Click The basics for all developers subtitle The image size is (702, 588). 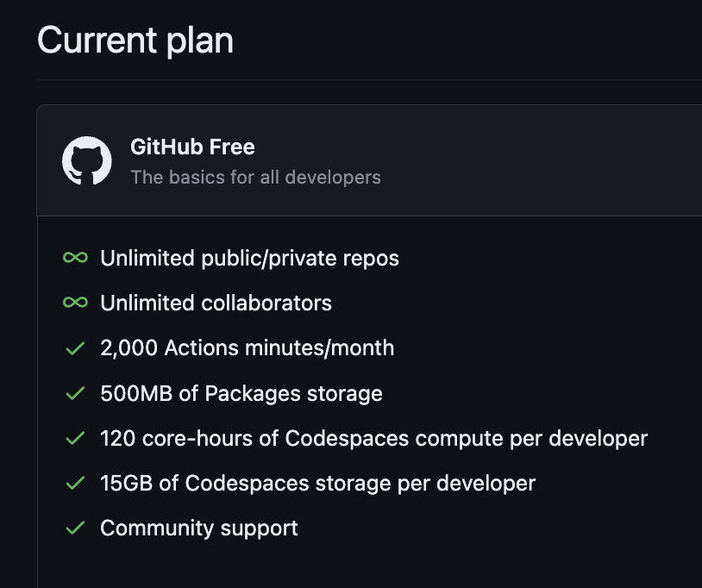(255, 178)
